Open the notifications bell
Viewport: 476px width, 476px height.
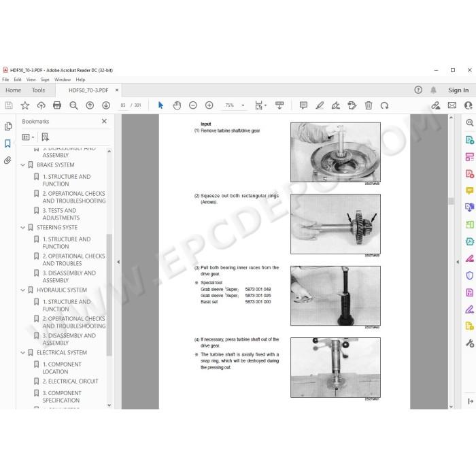point(434,90)
